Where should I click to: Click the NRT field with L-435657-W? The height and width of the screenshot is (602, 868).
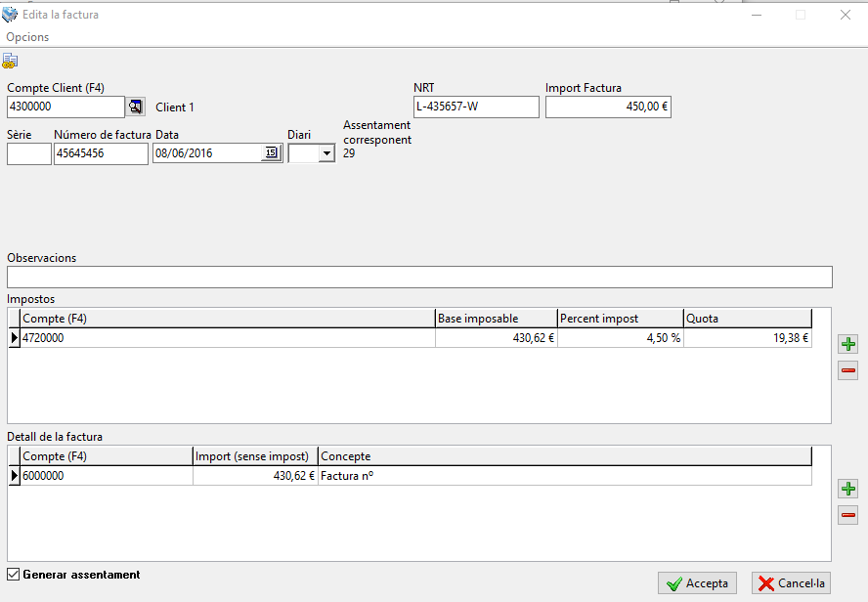(x=476, y=107)
